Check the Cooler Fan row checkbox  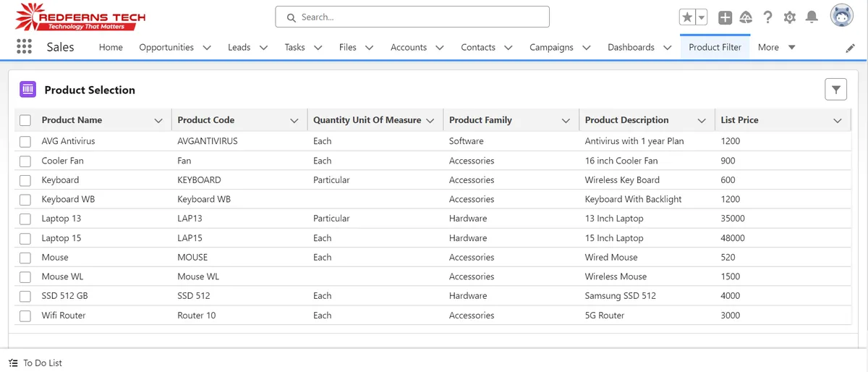click(x=25, y=161)
